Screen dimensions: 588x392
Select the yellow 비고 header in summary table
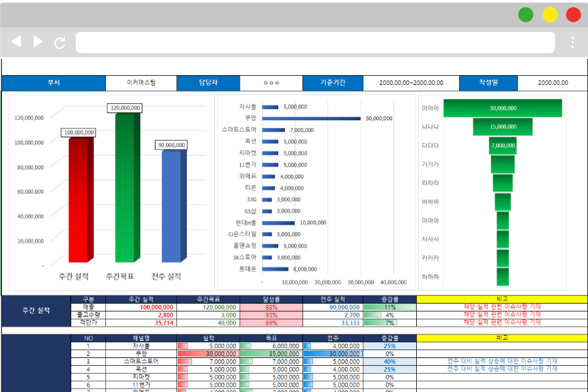502,299
